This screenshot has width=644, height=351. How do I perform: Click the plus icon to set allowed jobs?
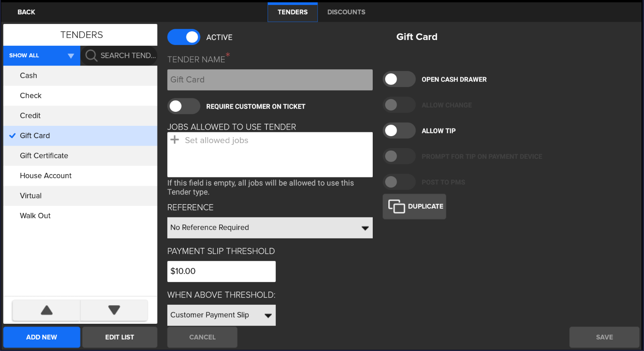[175, 140]
